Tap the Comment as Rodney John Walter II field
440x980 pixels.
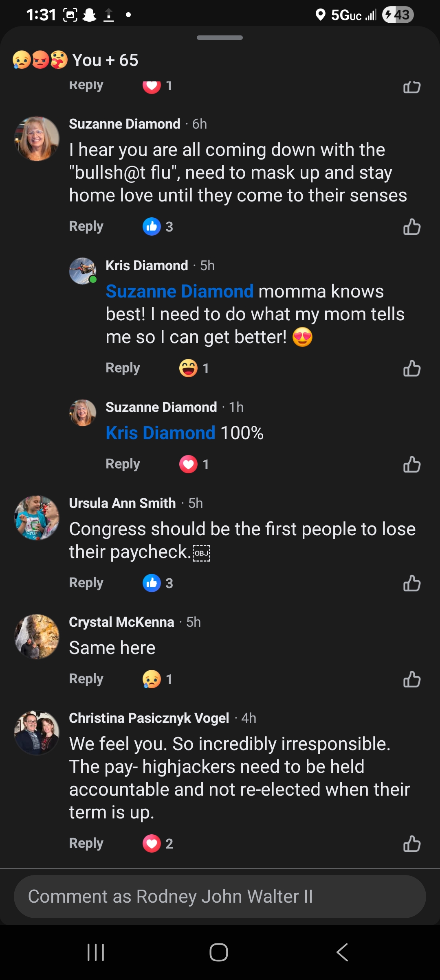(x=220, y=897)
